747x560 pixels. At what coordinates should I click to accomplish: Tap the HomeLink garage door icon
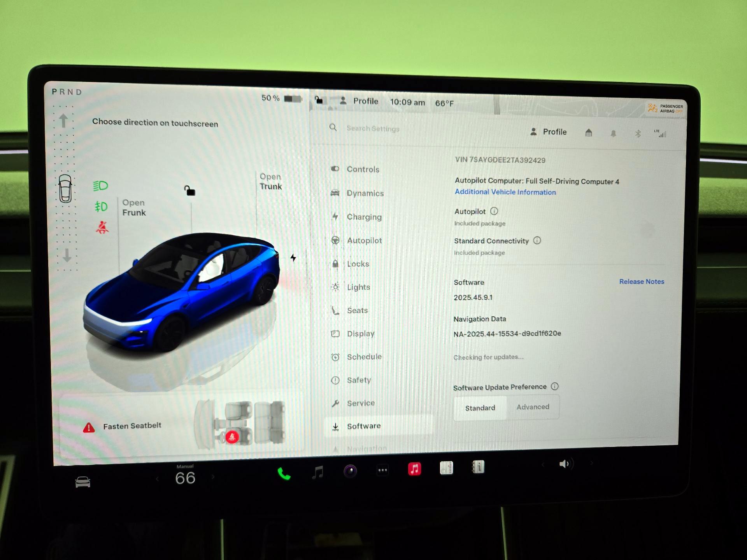tap(588, 133)
